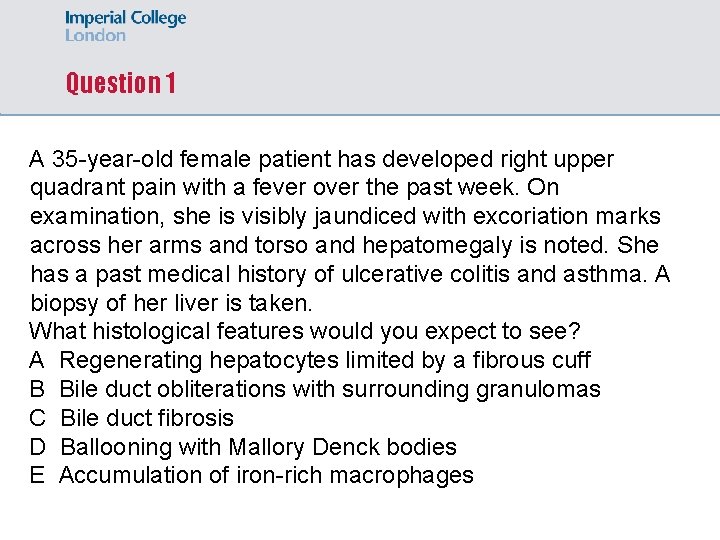Select answer D Ballooning with Mallory bodies
Viewport: 720px width, 540px height.
point(258,447)
